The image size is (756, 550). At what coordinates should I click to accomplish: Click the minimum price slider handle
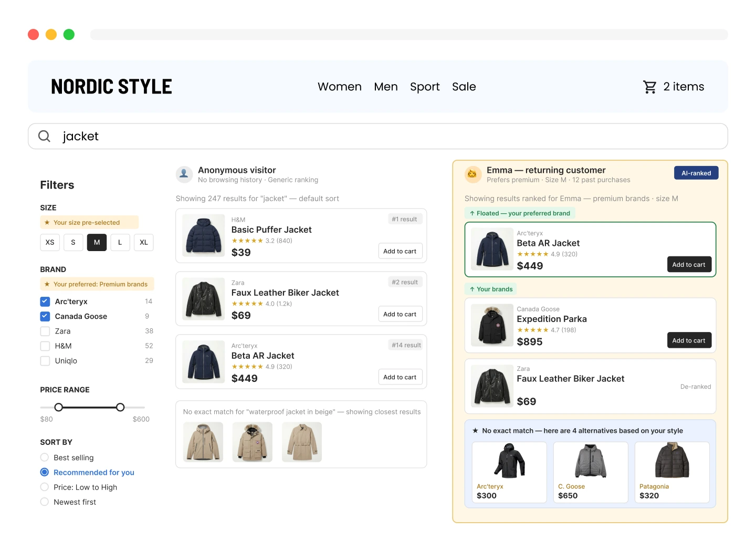[59, 407]
